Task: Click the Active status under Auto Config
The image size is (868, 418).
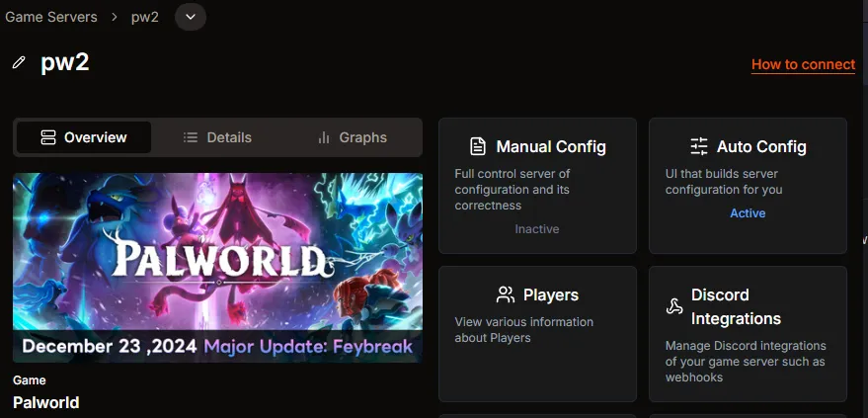Action: click(748, 213)
